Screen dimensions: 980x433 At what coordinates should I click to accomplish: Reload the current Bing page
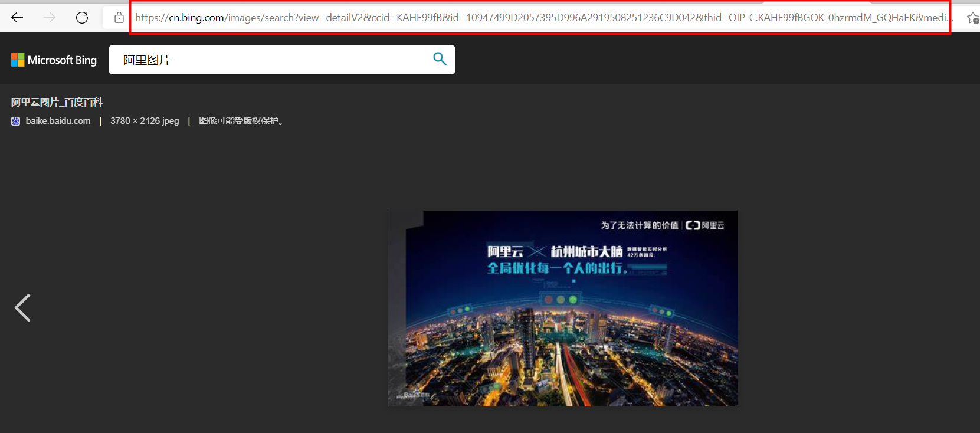[82, 18]
